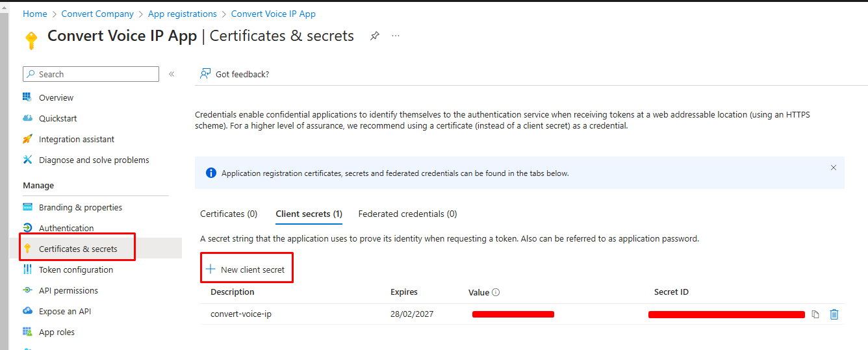Click the pin icon beside page title
The image size is (868, 350).
pos(375,36)
